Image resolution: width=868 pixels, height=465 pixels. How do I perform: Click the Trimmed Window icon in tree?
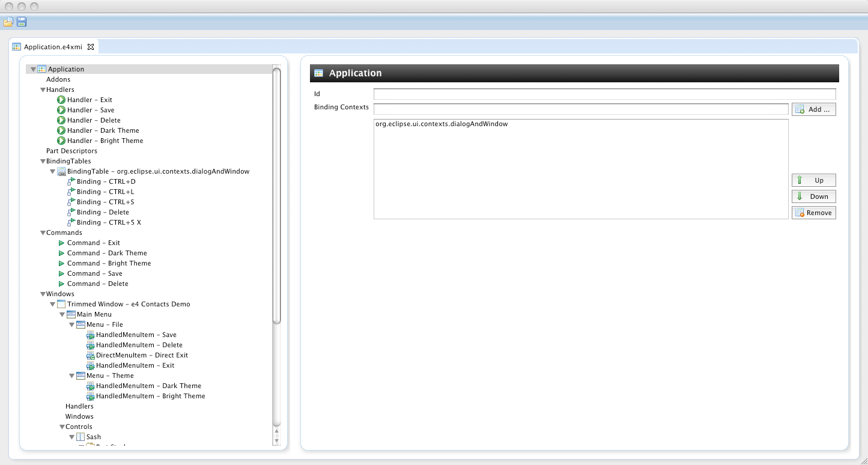61,304
